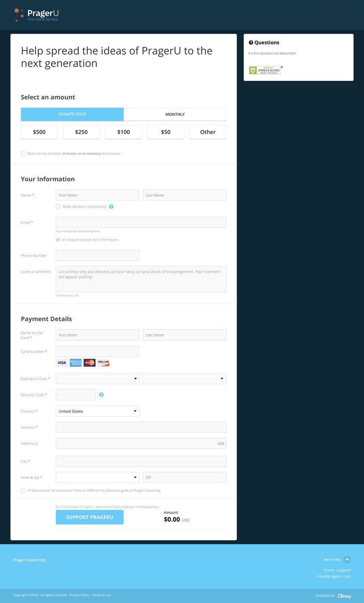Choose the $500 donation amount
Image resolution: width=364 pixels, height=603 pixels.
tap(39, 132)
